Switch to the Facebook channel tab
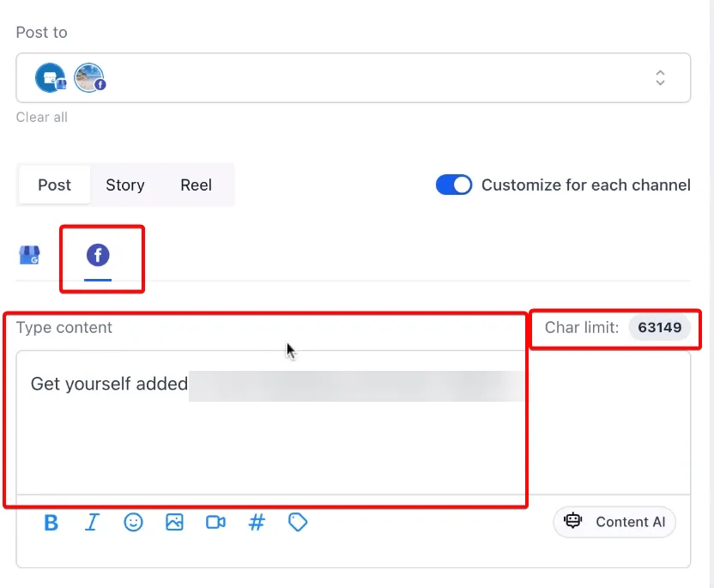This screenshot has width=714, height=588. coord(98,255)
